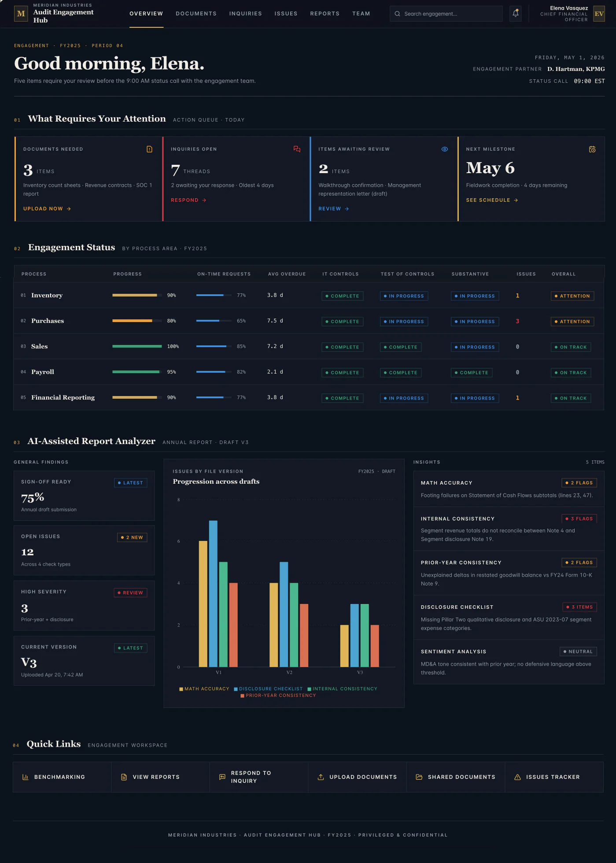
Task: Click the Respond to Inquiry message icon
Action: 222,777
